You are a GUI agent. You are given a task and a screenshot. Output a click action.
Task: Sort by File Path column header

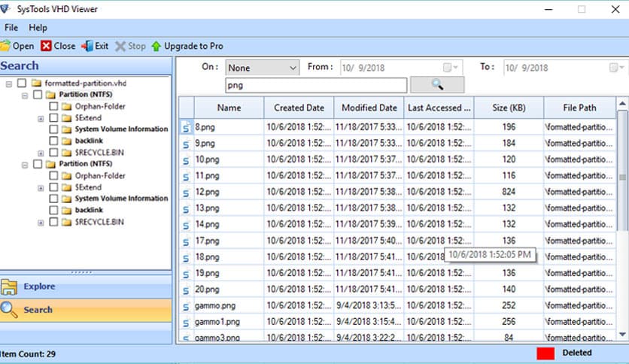point(579,108)
